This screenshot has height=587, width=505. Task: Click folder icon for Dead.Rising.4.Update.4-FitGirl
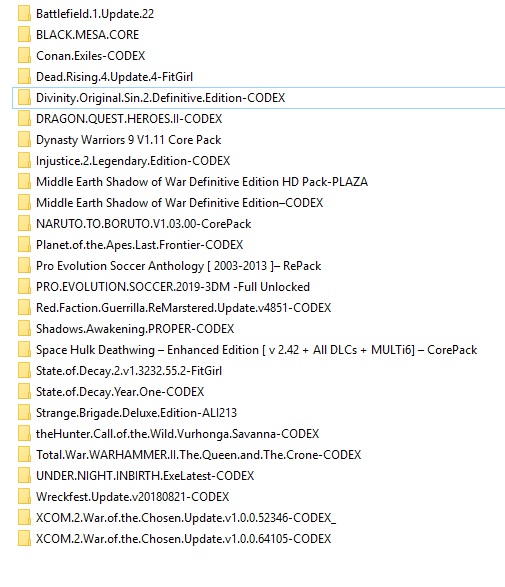click(x=24, y=77)
